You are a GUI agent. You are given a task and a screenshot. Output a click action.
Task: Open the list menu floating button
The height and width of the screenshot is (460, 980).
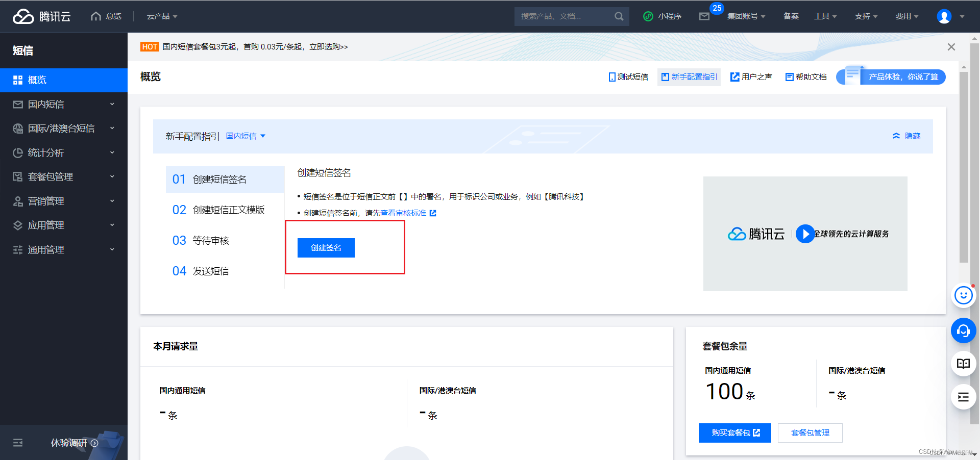click(964, 397)
